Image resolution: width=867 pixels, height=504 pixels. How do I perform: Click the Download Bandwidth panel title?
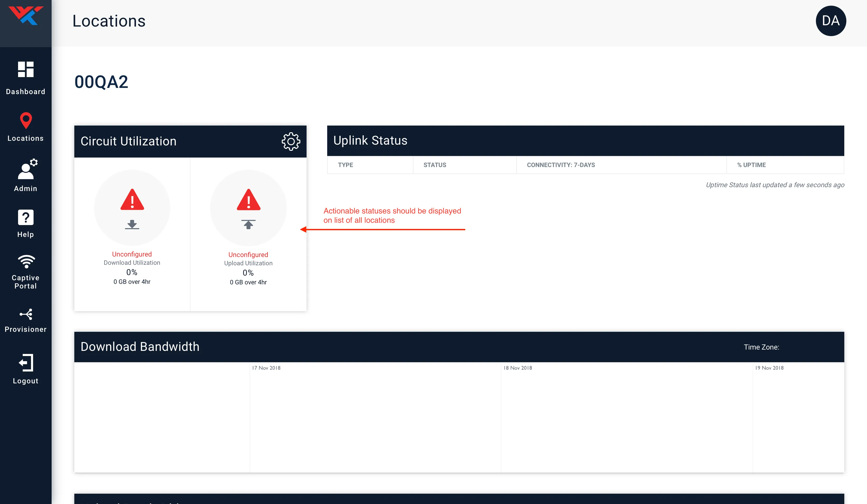pyautogui.click(x=140, y=346)
